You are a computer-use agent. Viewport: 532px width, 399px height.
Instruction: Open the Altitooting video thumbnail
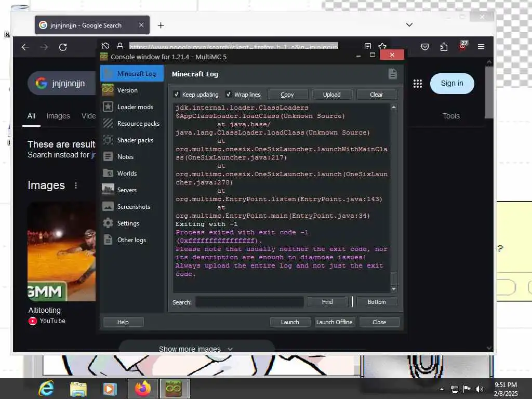(x=61, y=251)
